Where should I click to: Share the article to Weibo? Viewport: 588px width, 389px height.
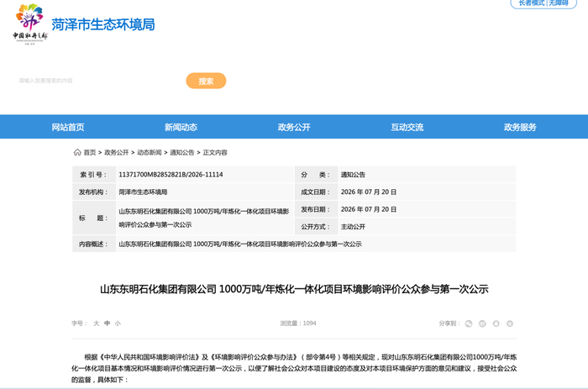tap(482, 323)
